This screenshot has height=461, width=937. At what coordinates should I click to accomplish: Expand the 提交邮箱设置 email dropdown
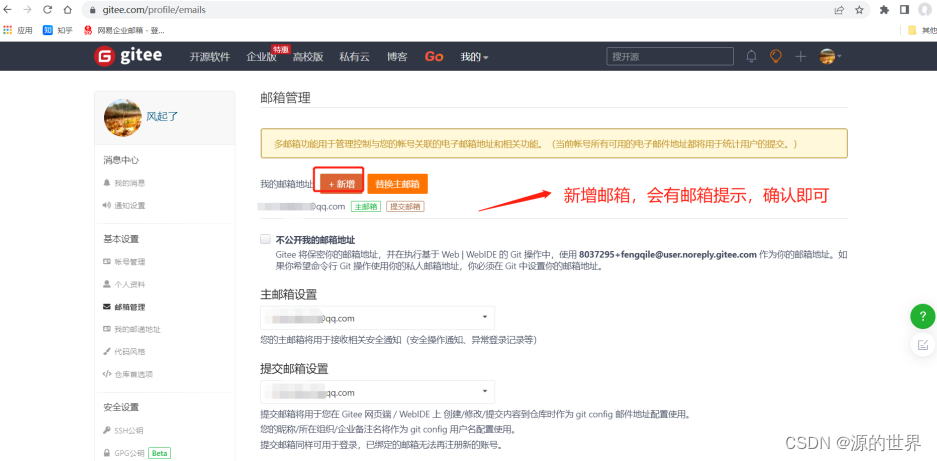tap(377, 392)
